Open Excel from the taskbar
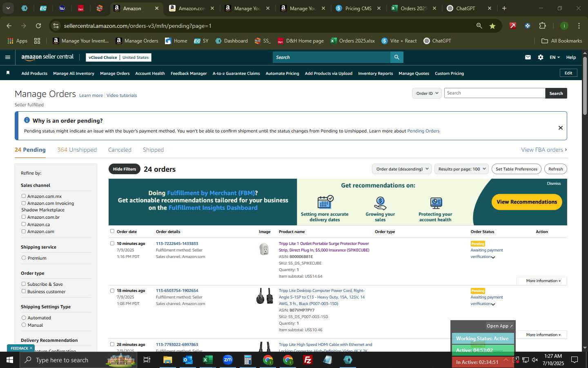 point(207,360)
